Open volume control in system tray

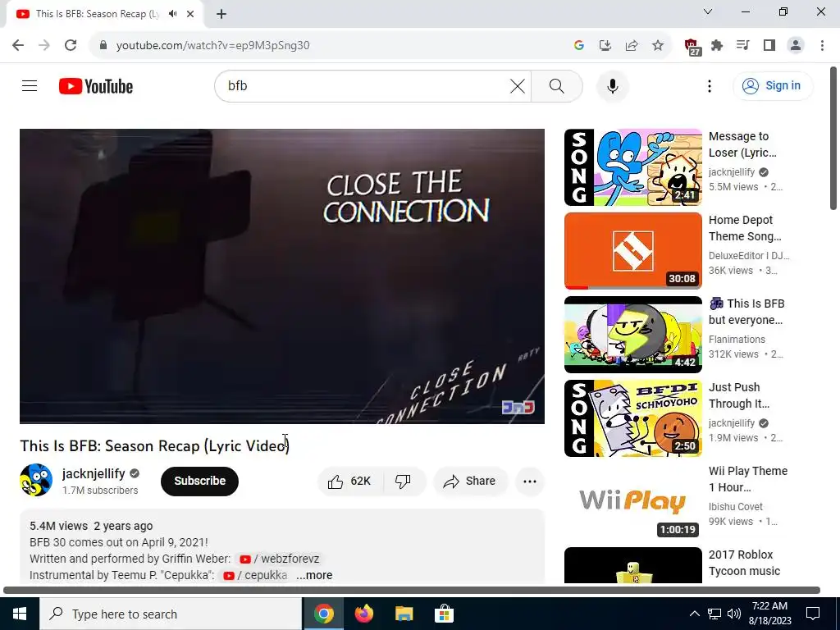point(734,614)
